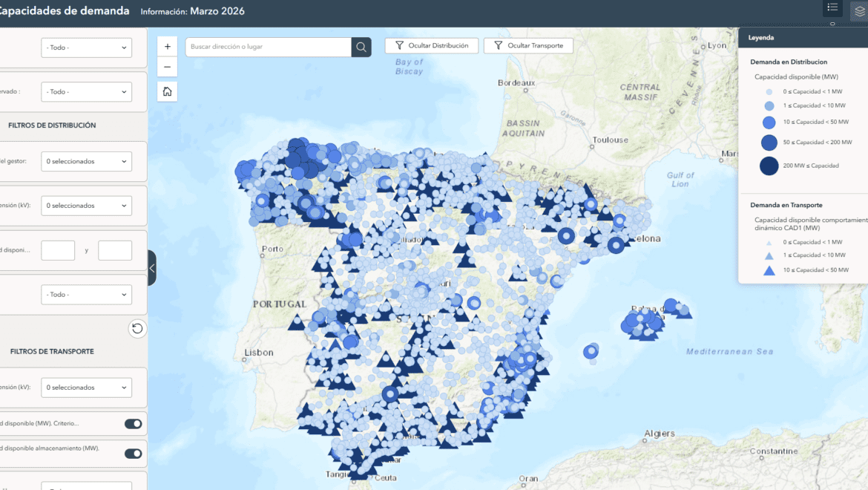Open the legend list icon

tap(832, 8)
